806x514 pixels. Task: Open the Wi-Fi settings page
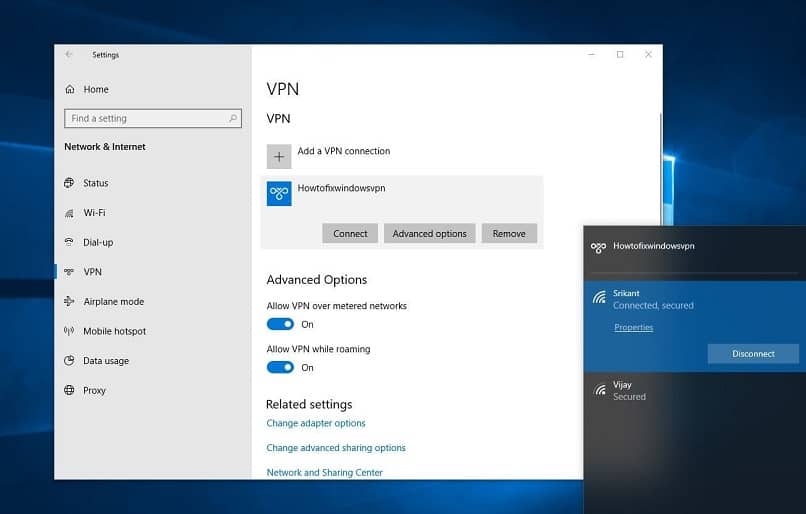(94, 213)
